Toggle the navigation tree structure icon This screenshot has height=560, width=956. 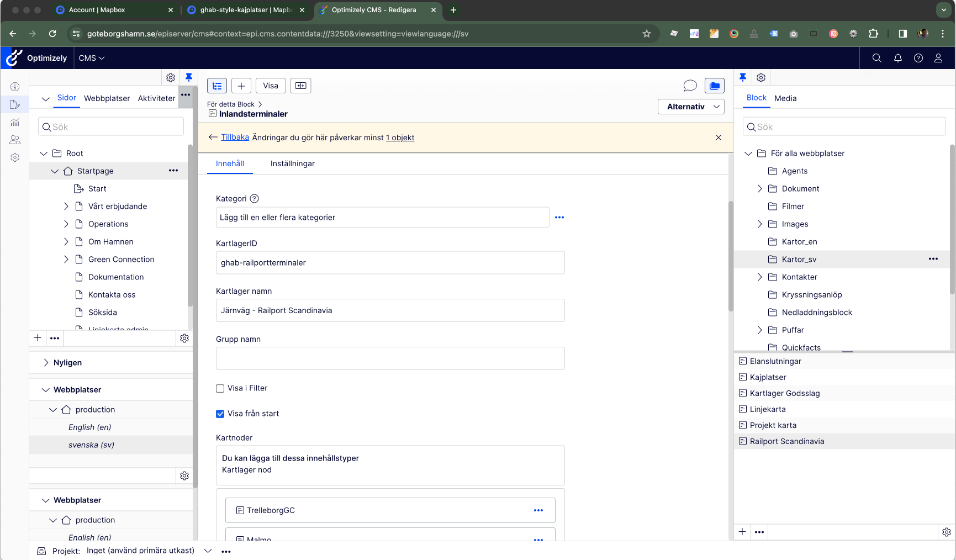[x=217, y=86]
